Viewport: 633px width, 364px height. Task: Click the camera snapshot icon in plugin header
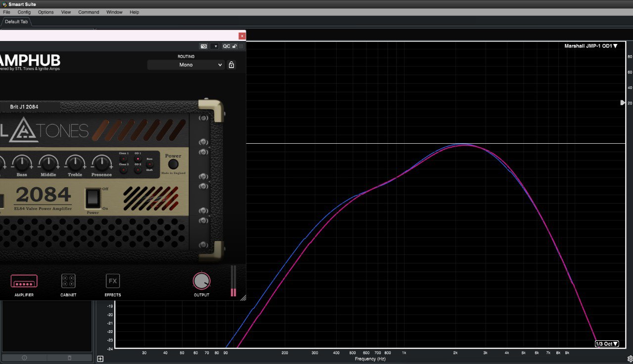click(x=203, y=46)
